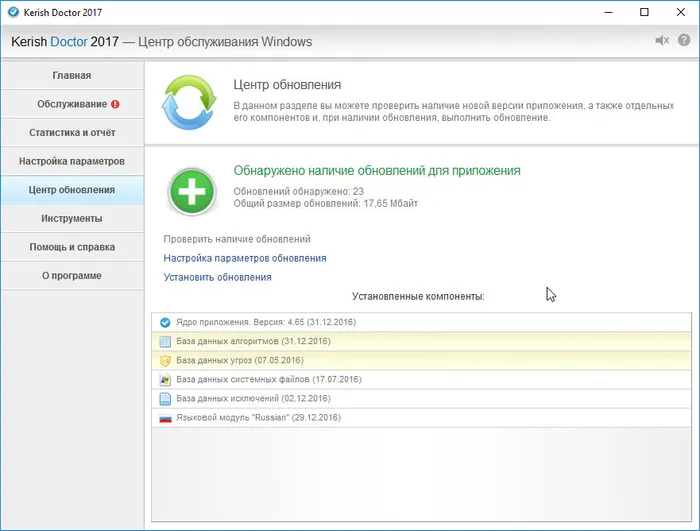The width and height of the screenshot is (700, 531).
Task: Click the shield icon for База данных угроз
Action: (x=165, y=360)
